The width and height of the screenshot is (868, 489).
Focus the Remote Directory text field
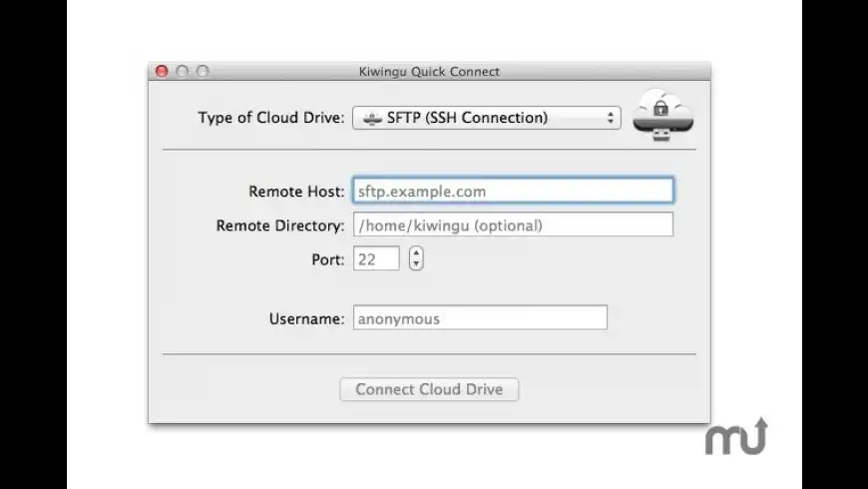(513, 225)
